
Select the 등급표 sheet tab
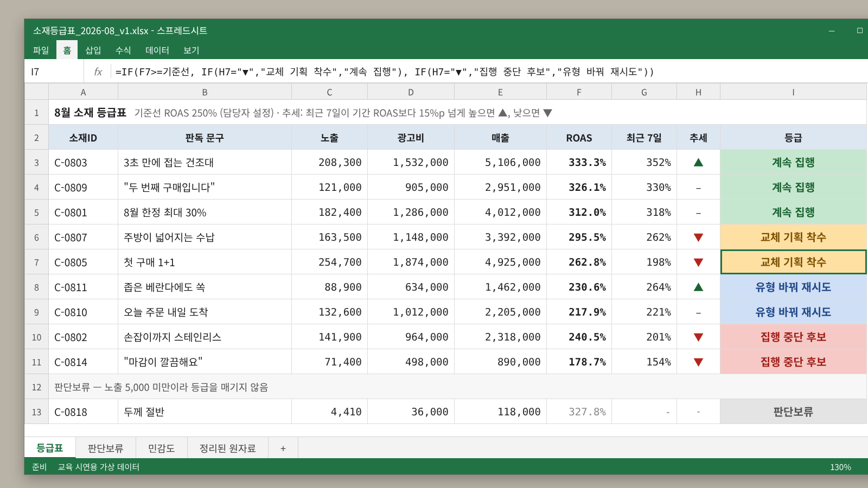point(50,448)
